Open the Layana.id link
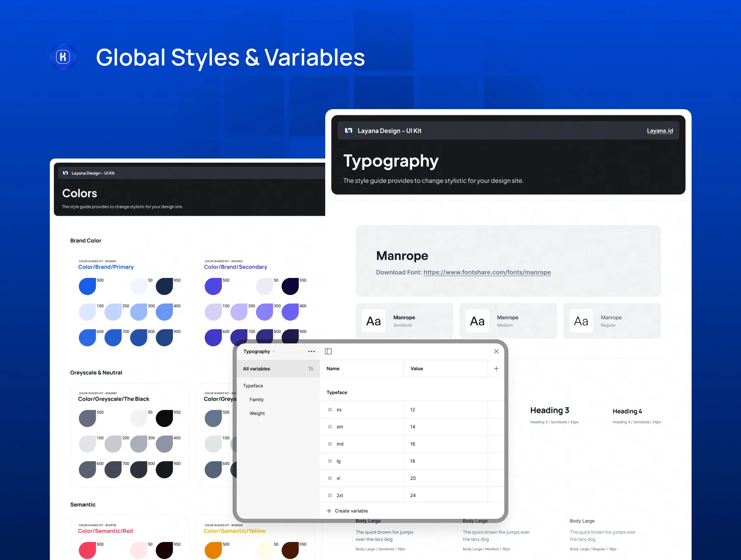 (x=660, y=131)
